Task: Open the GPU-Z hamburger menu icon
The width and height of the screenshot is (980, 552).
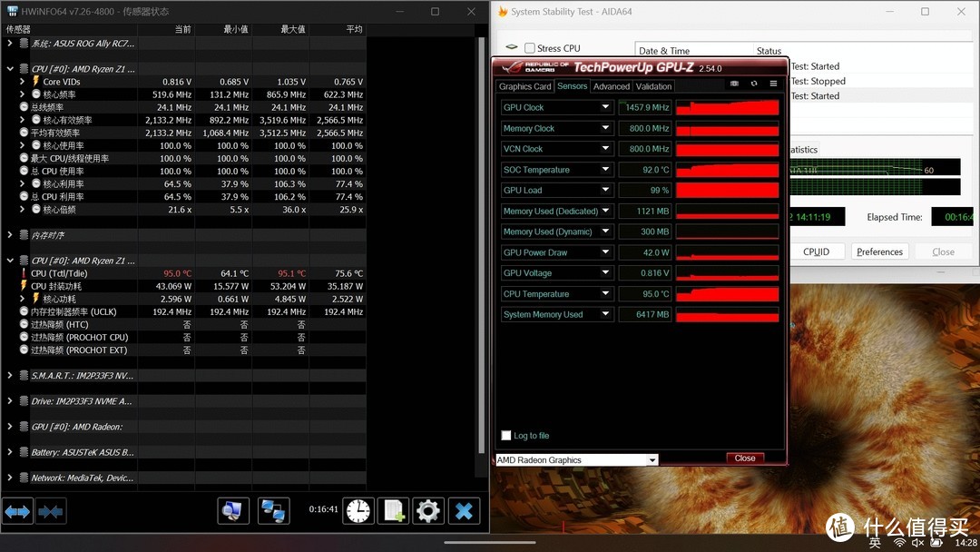Action: click(x=773, y=84)
